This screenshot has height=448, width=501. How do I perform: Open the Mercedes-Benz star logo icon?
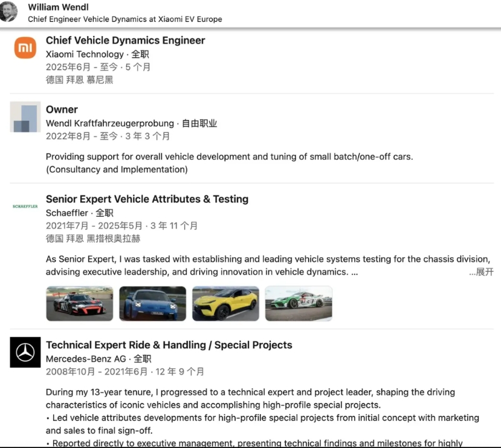tap(25, 352)
